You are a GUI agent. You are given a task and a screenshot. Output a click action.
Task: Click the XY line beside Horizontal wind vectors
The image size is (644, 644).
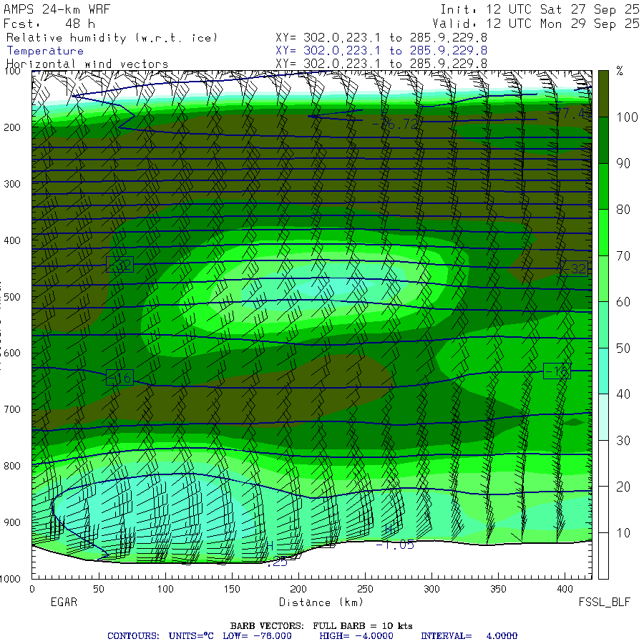click(x=381, y=64)
